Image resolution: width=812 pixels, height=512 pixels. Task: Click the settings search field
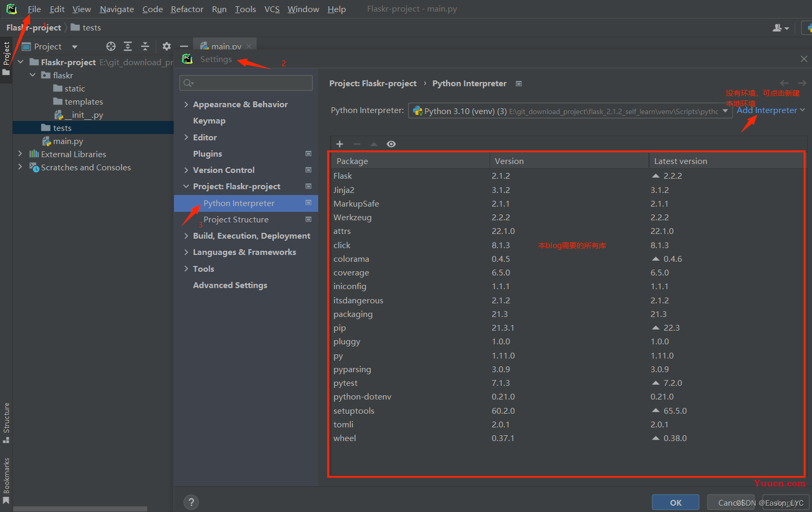click(x=246, y=83)
